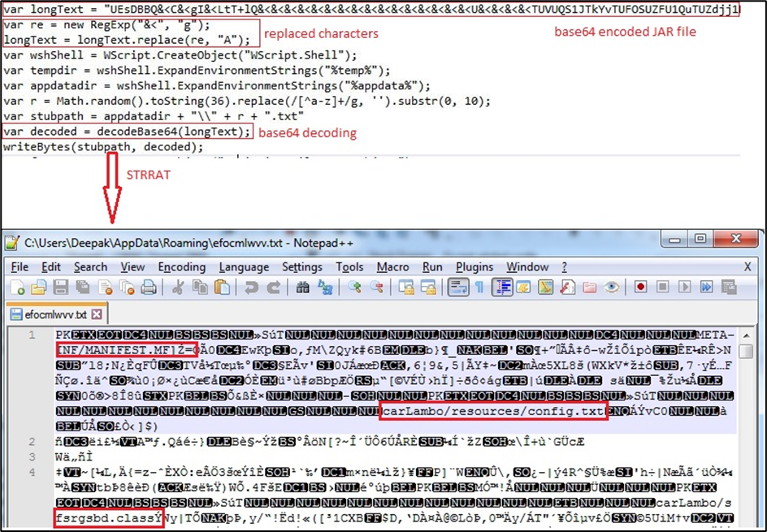Click the New file toolbar icon
The width and height of the screenshot is (767, 532).
16,287
